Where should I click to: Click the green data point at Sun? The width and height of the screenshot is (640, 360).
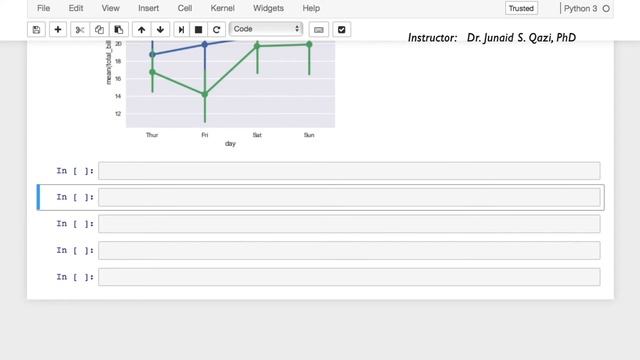[309, 44]
